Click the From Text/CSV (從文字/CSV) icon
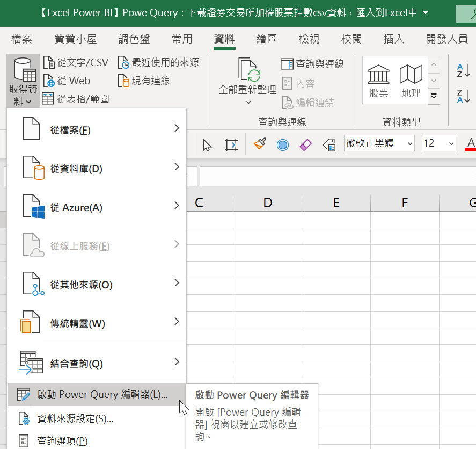 click(49, 63)
